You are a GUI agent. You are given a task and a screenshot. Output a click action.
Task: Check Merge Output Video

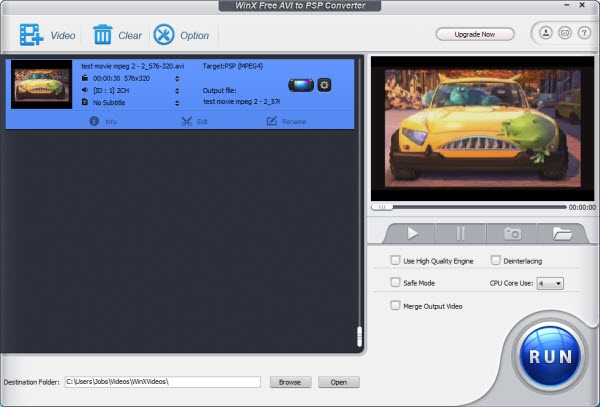click(x=395, y=305)
